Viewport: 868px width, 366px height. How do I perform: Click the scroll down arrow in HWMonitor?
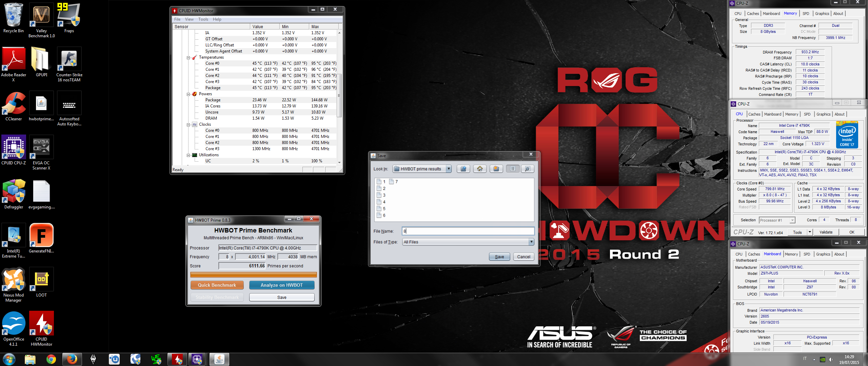pyautogui.click(x=339, y=162)
